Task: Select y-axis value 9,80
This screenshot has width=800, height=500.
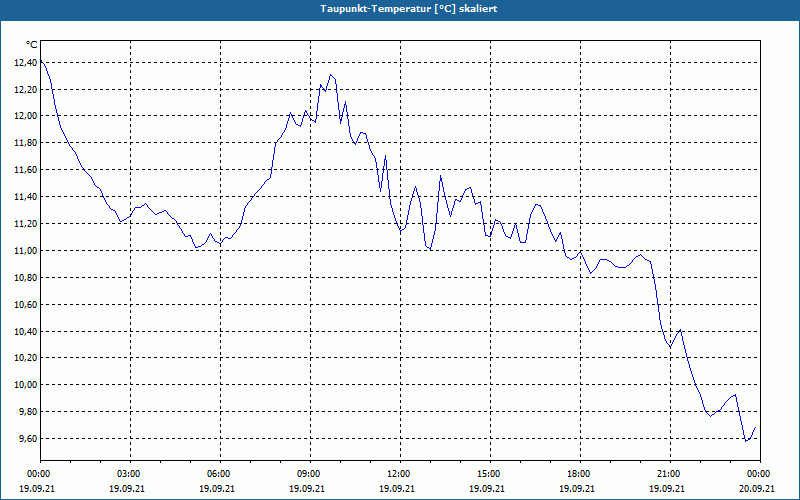Action: pyautogui.click(x=28, y=412)
